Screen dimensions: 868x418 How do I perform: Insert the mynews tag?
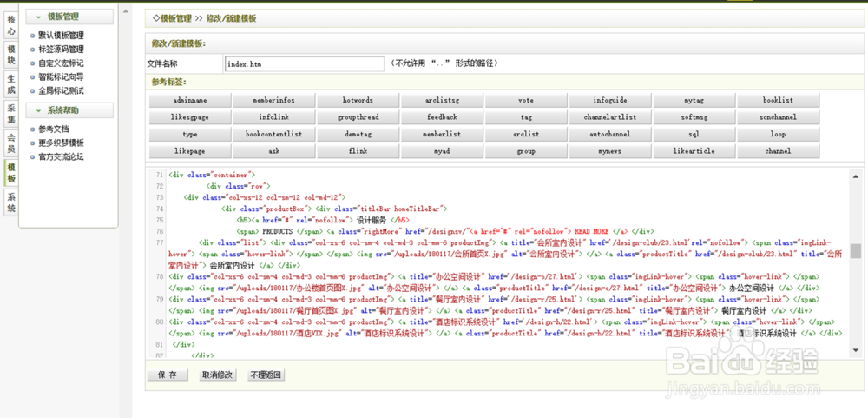point(610,151)
